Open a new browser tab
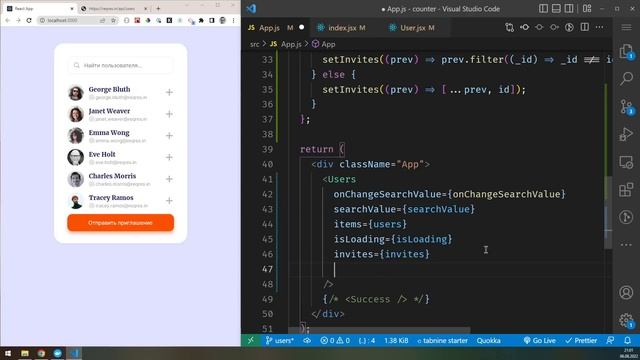The height and width of the screenshot is (360, 640). click(x=158, y=8)
